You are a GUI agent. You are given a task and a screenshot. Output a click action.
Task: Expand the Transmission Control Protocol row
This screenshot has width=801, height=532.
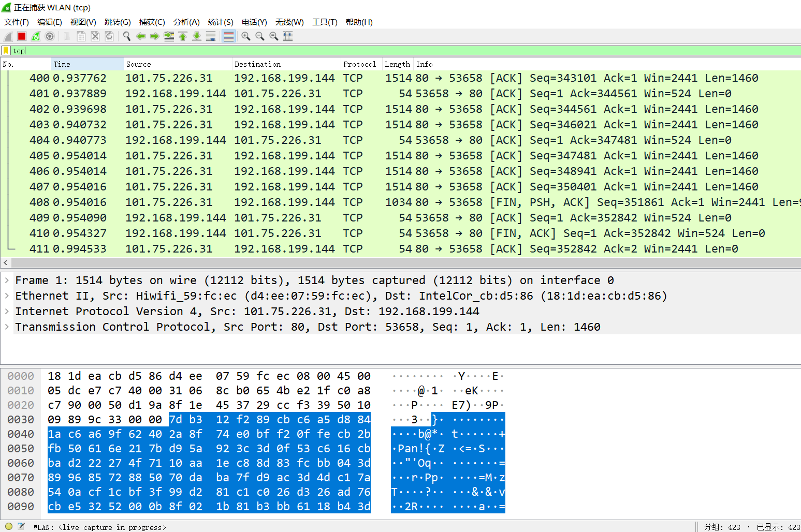click(7, 327)
